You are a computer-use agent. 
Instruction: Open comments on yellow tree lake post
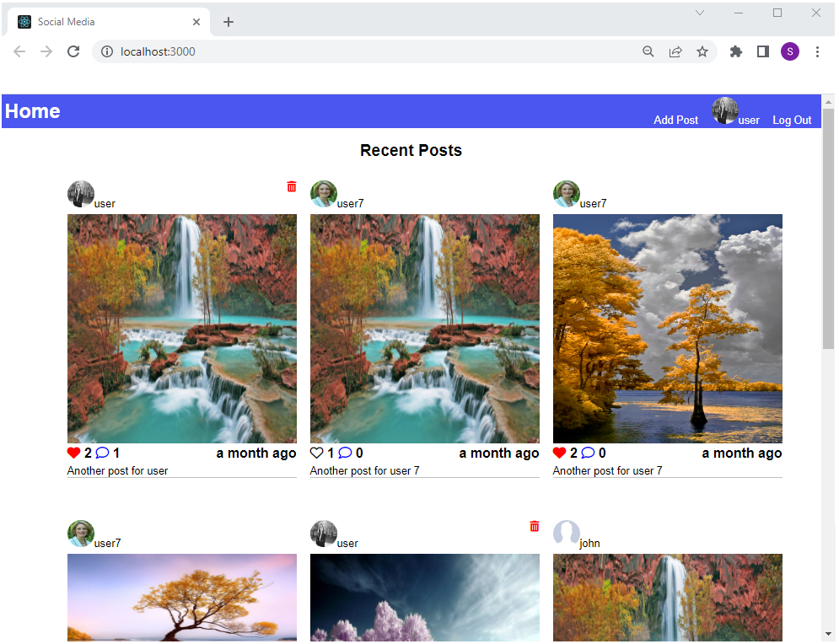(588, 453)
